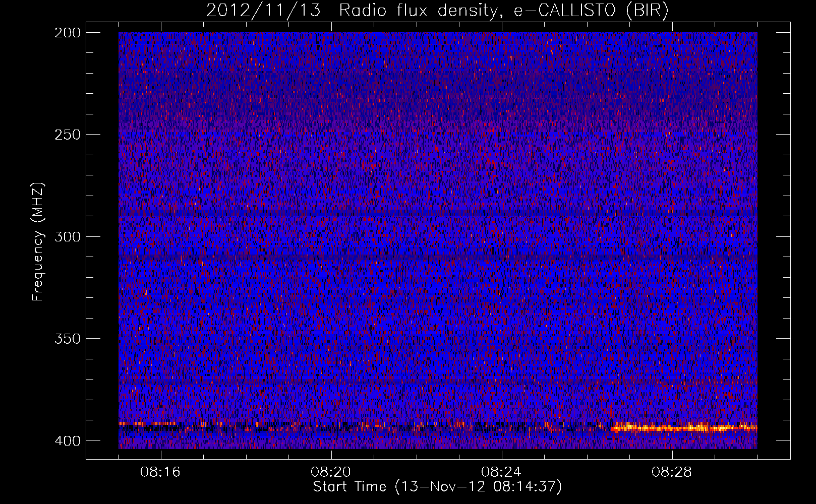Click the 250 frequency tick label
Viewport: 816px width, 504px height.
(67, 135)
